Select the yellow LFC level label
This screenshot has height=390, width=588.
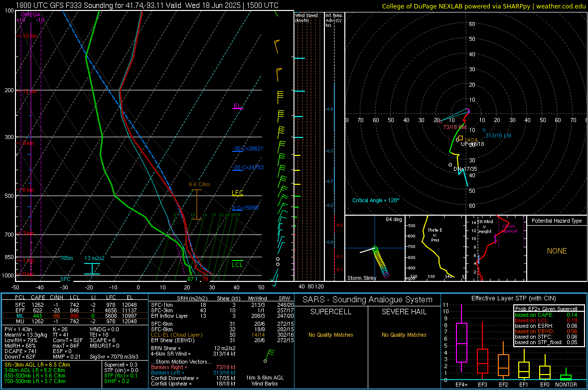pyautogui.click(x=237, y=193)
